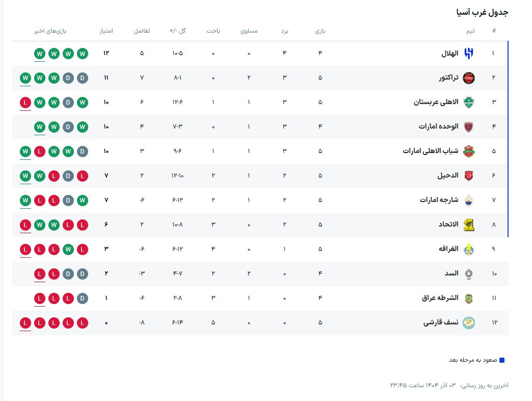Open the السد team name link
Viewport: 532px width, 401px height.
[451, 273]
